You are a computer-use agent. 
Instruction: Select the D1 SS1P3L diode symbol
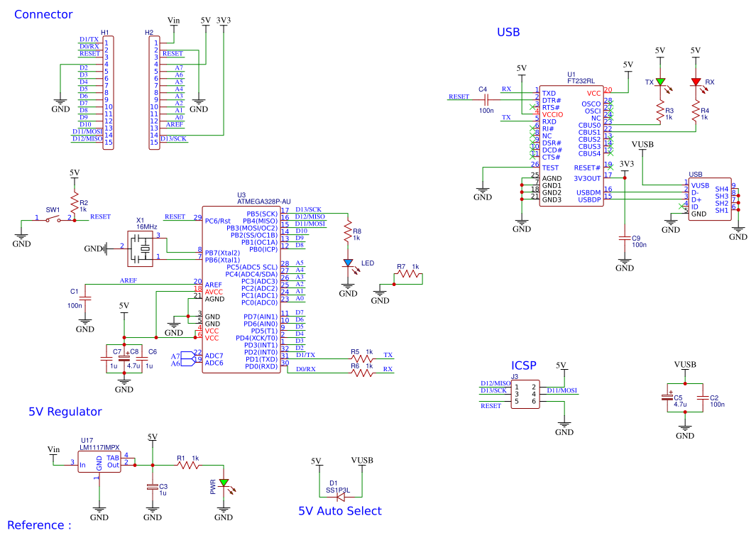(341, 497)
